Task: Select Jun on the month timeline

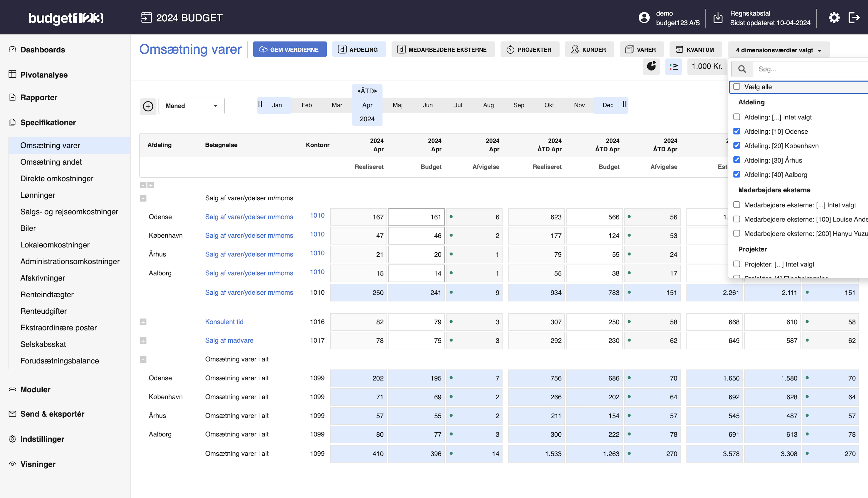Action: click(x=427, y=105)
